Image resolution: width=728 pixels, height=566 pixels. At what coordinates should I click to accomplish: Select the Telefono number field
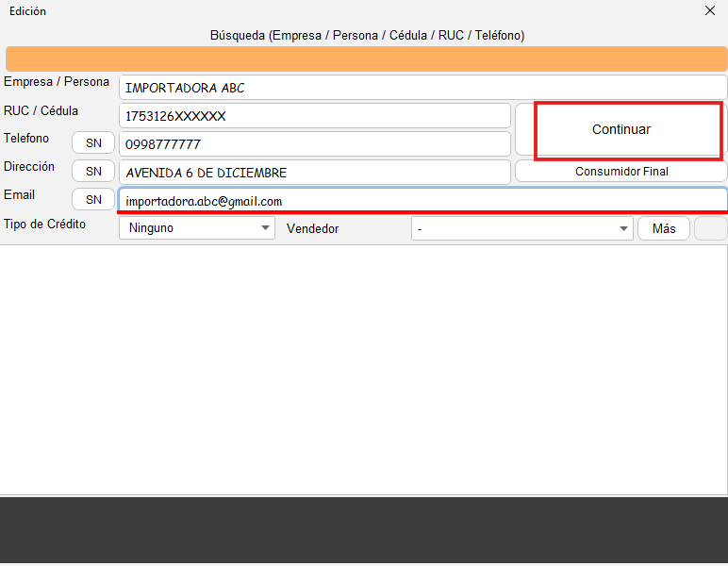(x=314, y=144)
